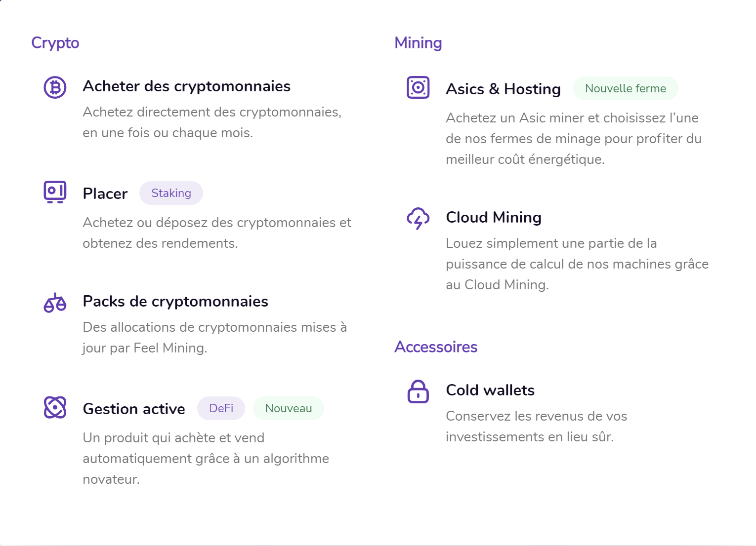Click the Nouvelle ferme badge
This screenshot has height=546, width=756.
[625, 88]
